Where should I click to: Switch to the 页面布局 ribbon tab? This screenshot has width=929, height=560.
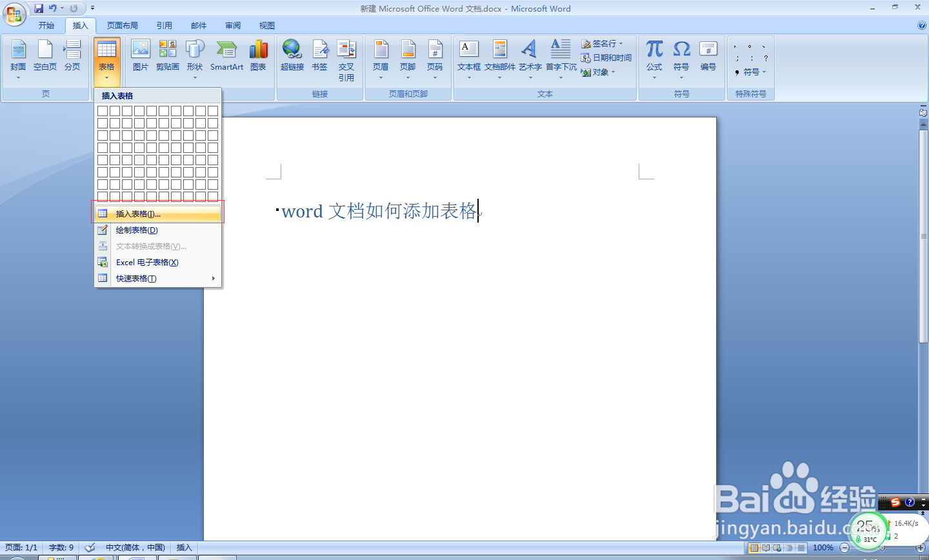[123, 25]
